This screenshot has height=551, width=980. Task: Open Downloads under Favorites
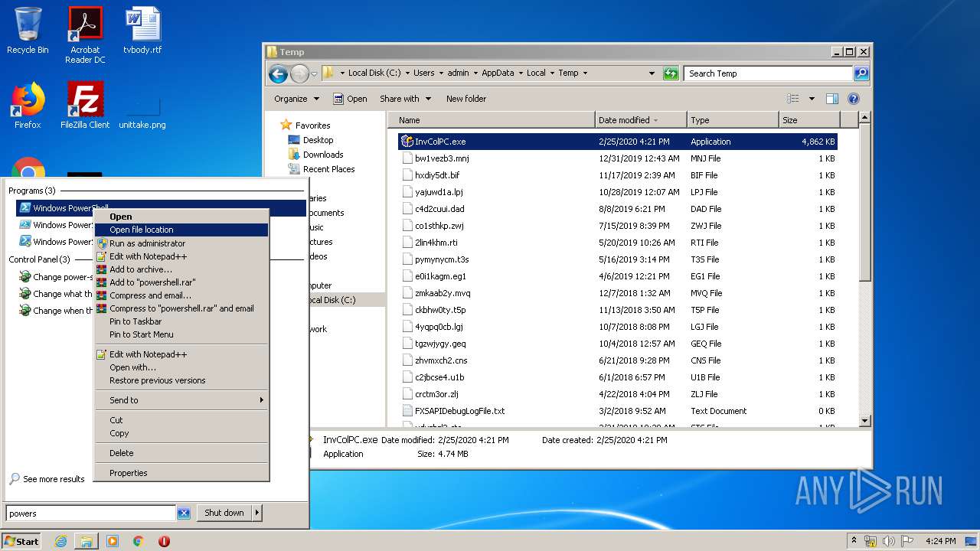(x=322, y=155)
